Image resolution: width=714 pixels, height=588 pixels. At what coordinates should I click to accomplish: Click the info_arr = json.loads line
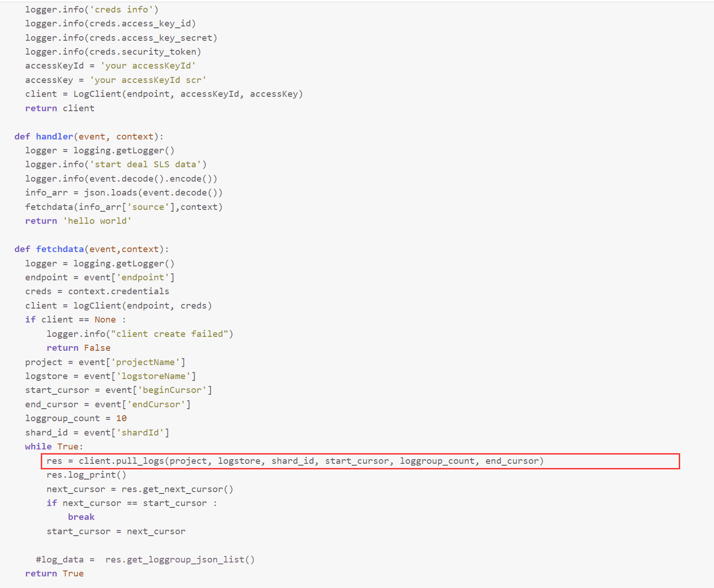click(124, 193)
